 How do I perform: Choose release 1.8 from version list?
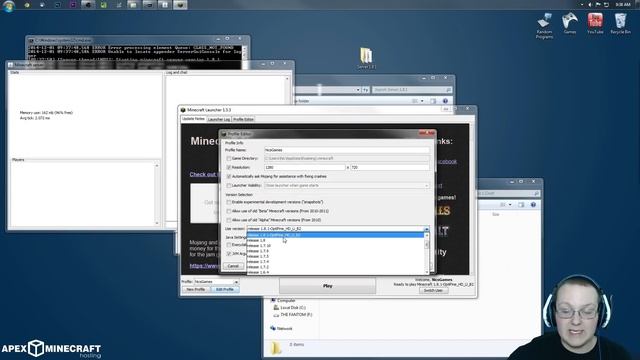click(x=335, y=240)
